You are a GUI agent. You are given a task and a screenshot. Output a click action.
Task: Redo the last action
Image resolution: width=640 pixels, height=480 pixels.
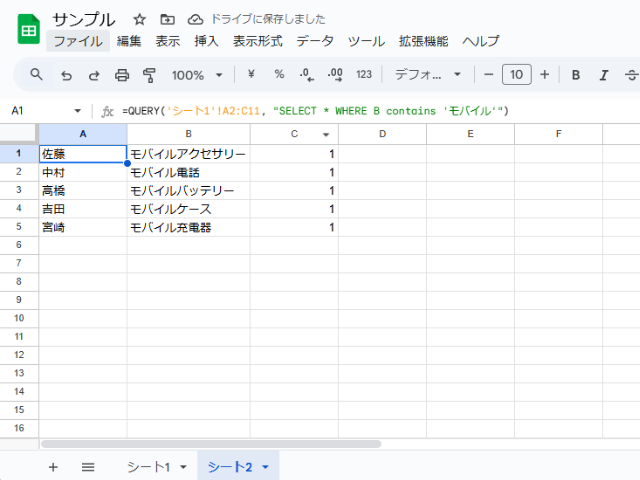coord(94,75)
